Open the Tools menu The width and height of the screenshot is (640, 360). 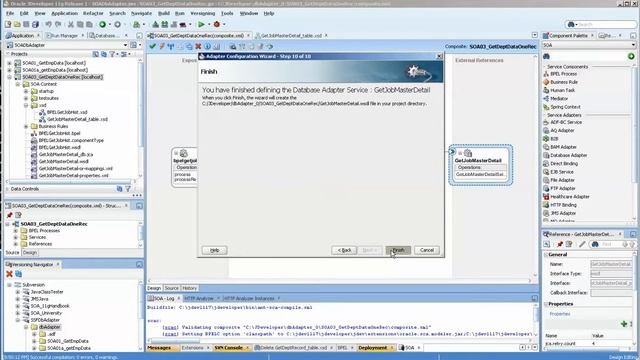click(x=227, y=13)
